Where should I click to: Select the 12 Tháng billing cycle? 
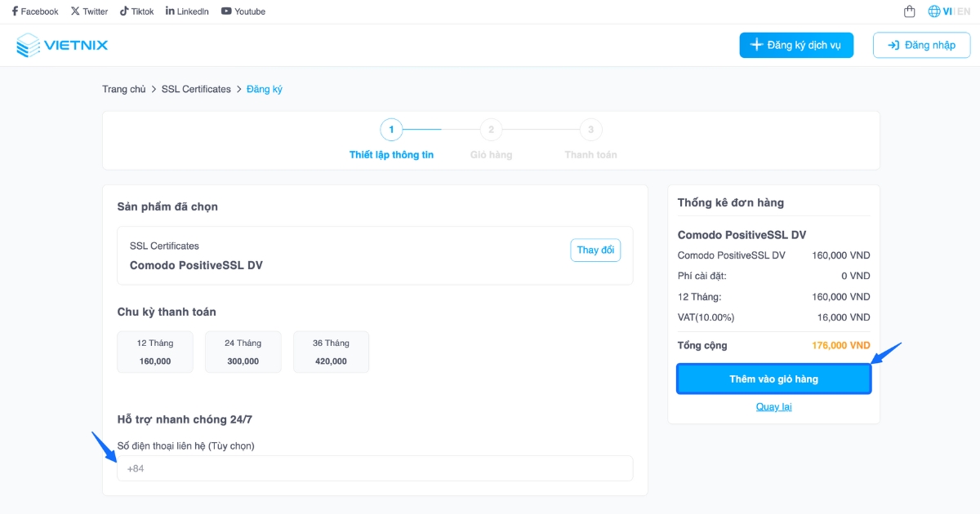click(x=155, y=352)
